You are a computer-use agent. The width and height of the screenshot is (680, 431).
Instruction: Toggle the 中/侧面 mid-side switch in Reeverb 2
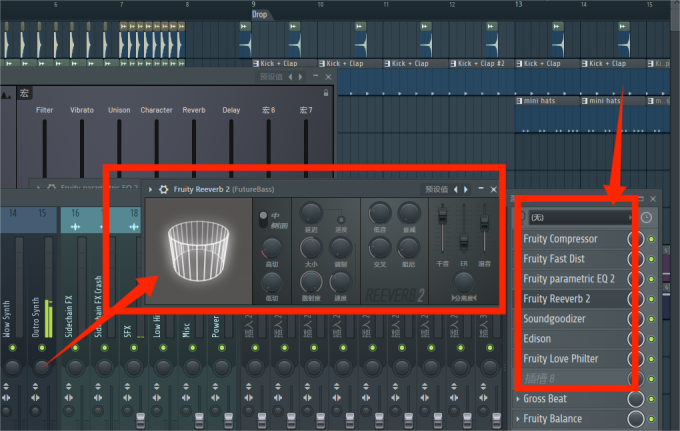pyautogui.click(x=263, y=220)
